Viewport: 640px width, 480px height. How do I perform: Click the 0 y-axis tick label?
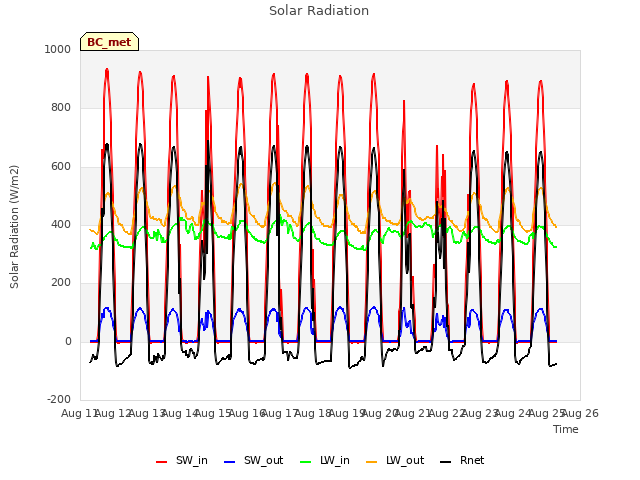coord(68,341)
